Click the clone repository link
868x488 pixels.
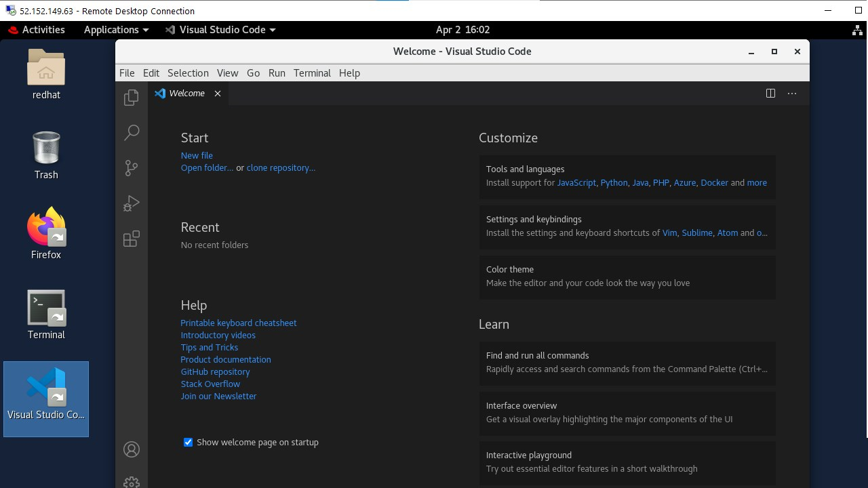coord(281,168)
